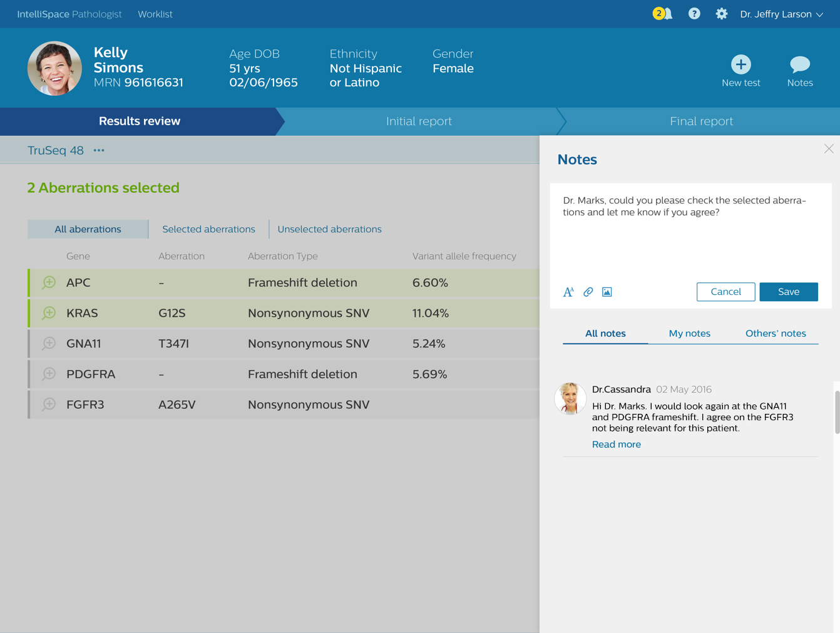Save the note
Viewport: 840px width, 633px height.
pyautogui.click(x=788, y=292)
